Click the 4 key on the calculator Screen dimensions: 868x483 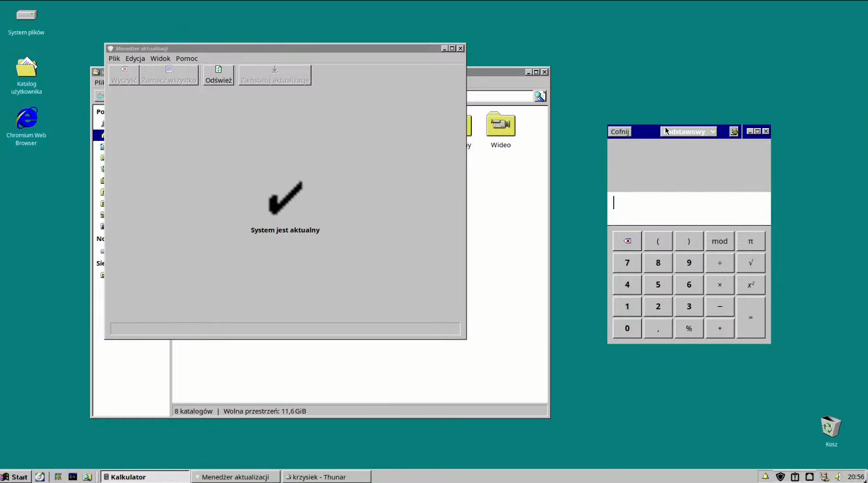(x=627, y=284)
